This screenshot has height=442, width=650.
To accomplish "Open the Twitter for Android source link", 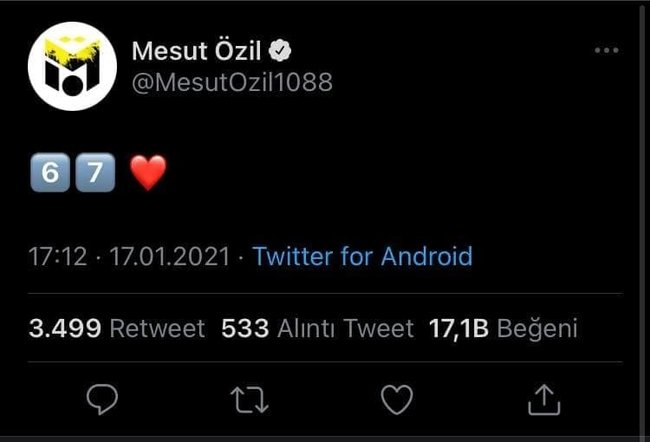I will coord(362,257).
